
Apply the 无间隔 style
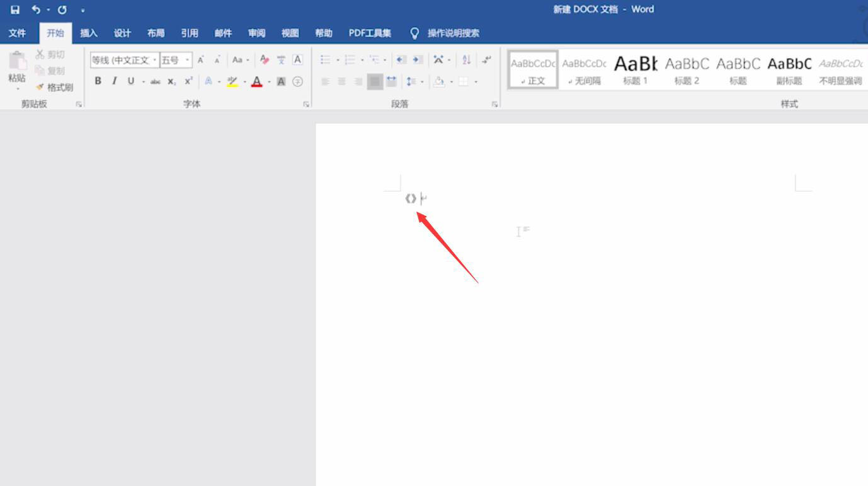tap(584, 69)
